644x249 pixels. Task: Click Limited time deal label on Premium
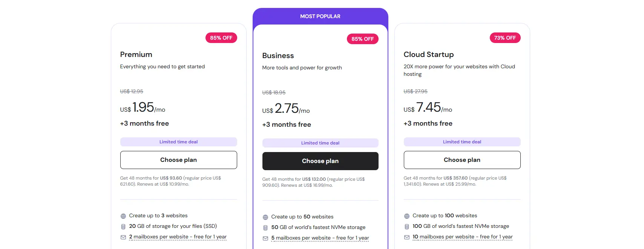click(x=178, y=142)
